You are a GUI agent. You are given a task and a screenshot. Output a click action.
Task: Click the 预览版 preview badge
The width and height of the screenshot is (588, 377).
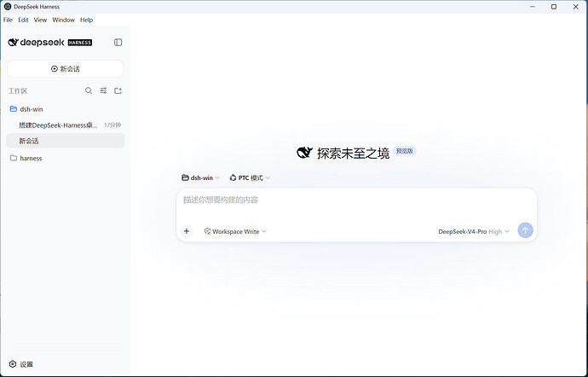(405, 151)
